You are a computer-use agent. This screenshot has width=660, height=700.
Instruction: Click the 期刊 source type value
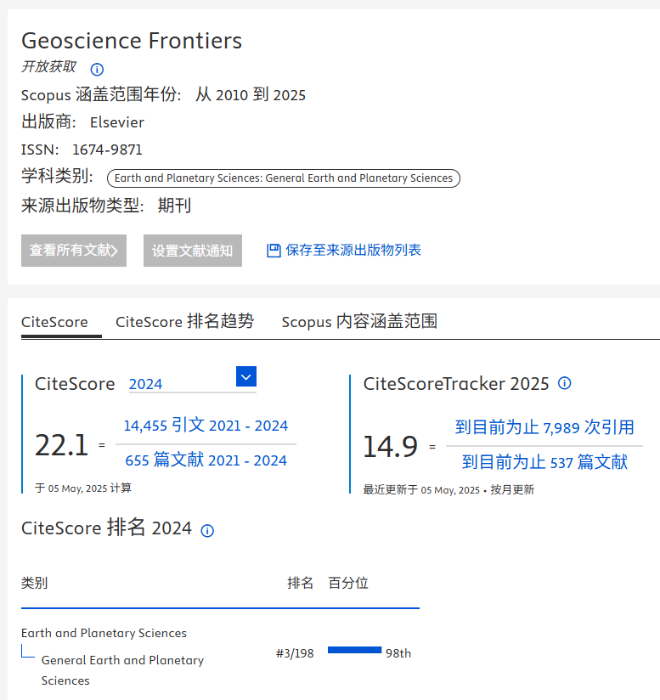(175, 206)
